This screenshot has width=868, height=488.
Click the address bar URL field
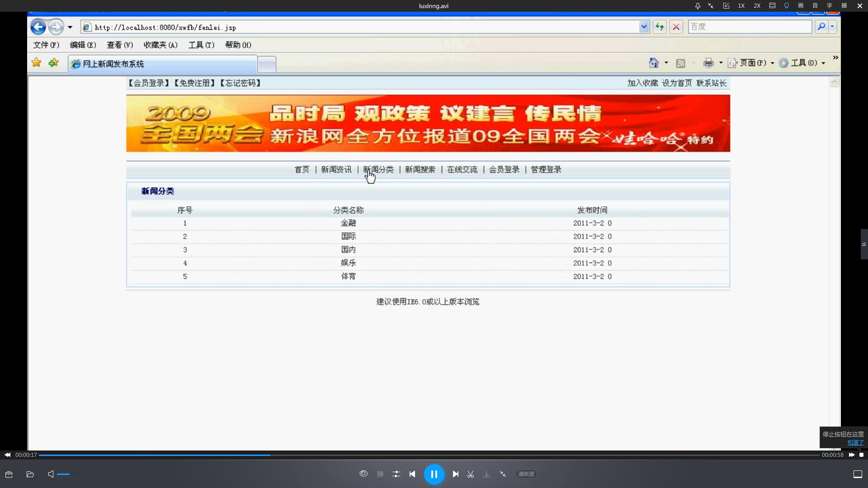click(359, 27)
